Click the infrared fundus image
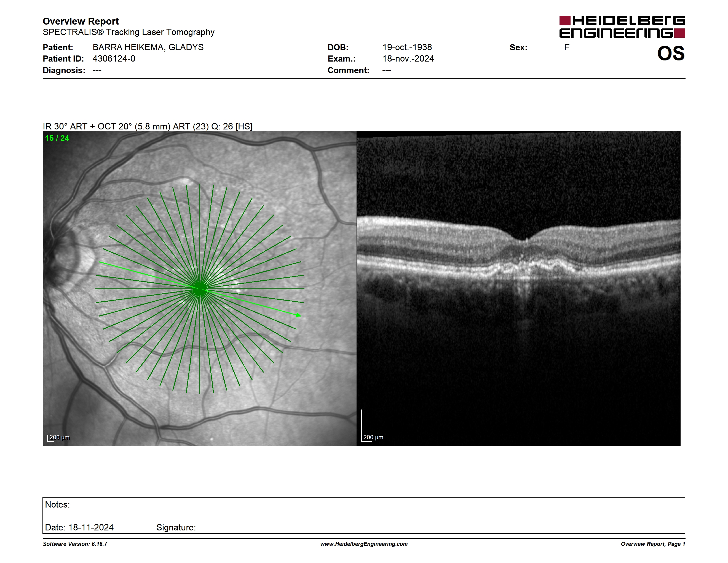 pos(200,289)
